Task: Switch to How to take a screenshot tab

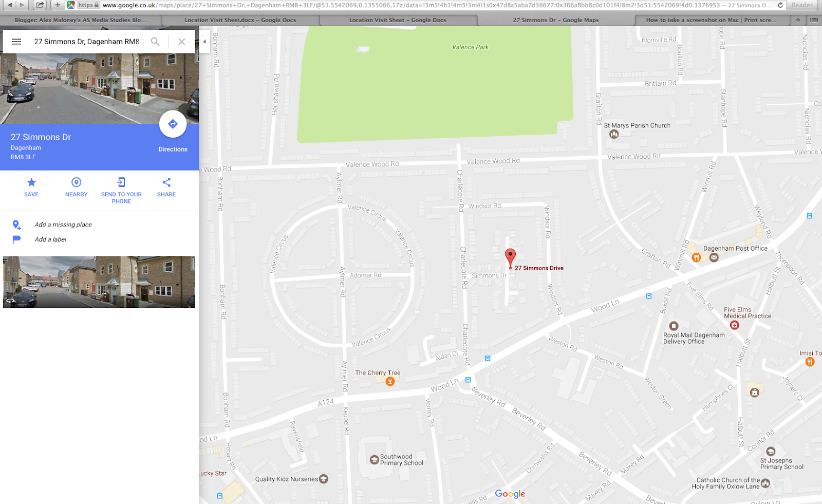Action: click(x=712, y=20)
